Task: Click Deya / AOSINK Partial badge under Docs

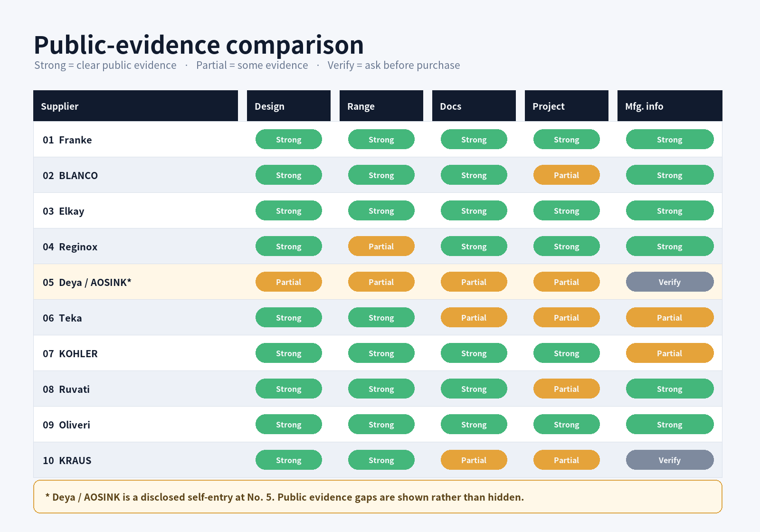Action: tap(474, 282)
